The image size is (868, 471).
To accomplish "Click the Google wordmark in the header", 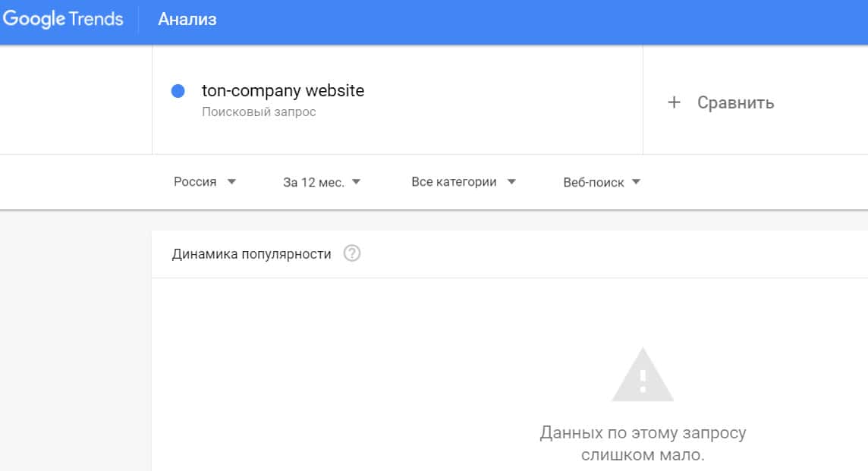I will (34, 19).
